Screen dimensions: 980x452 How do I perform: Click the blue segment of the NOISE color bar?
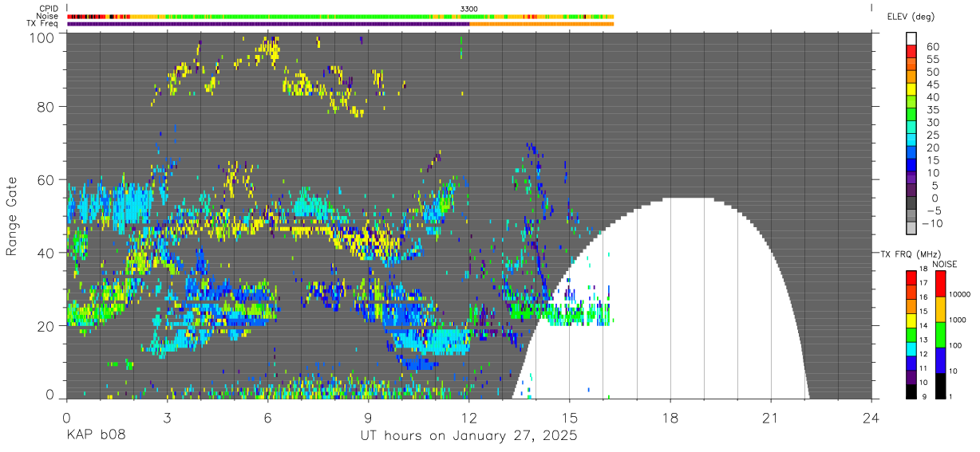click(940, 360)
